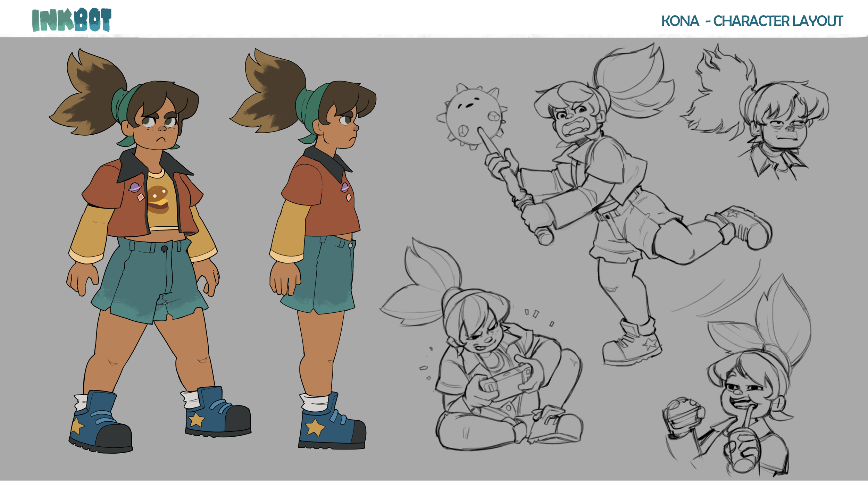Image resolution: width=868 pixels, height=488 pixels.
Task: Click the spiked mace ball with a face
Action: click(472, 117)
